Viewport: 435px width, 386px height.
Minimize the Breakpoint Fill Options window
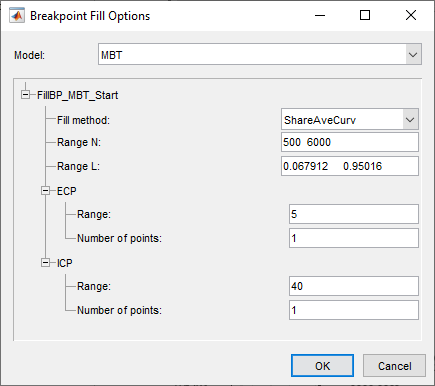point(320,15)
